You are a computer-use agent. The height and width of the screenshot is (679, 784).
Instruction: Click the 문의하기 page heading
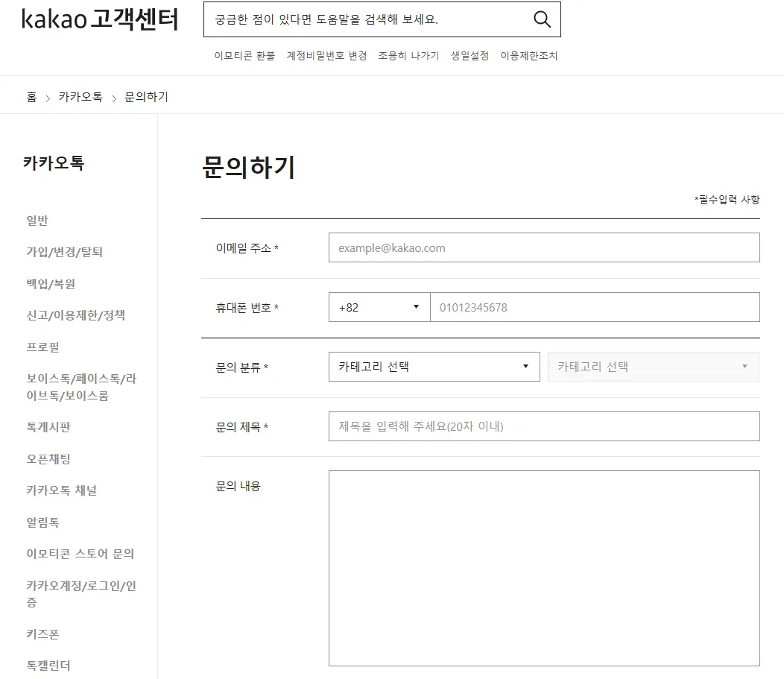[248, 167]
